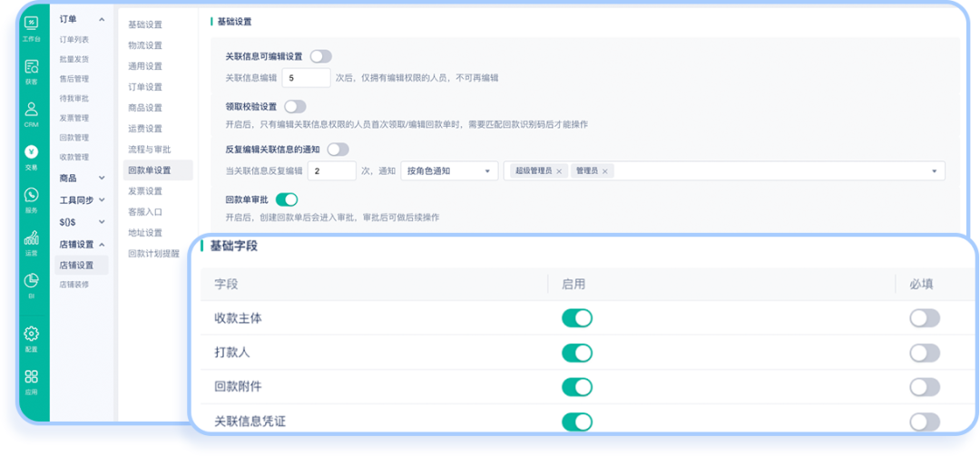Open the BI pie chart icon

coord(31,281)
